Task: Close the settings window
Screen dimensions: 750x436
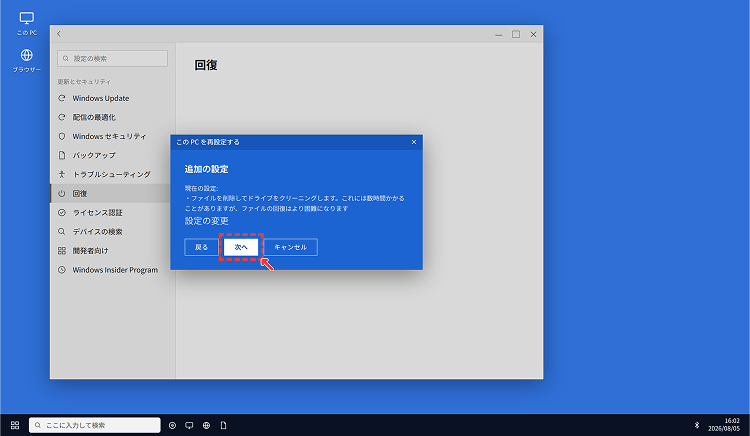Action: (533, 34)
